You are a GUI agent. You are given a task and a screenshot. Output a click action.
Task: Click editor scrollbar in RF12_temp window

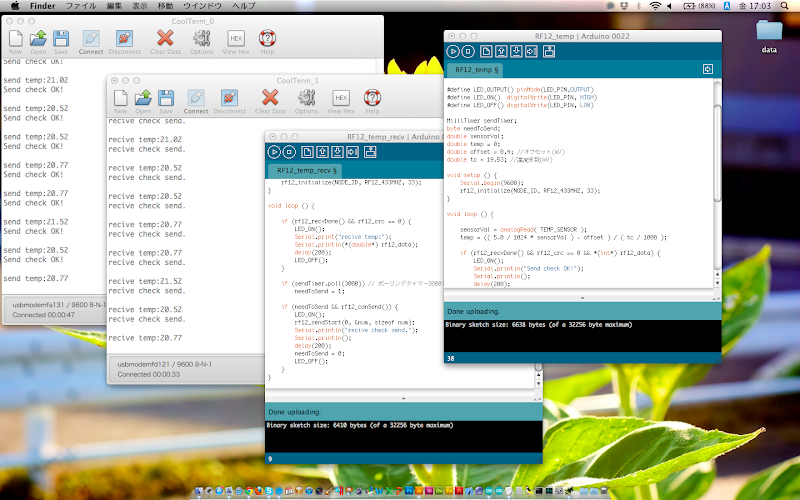coord(717,153)
